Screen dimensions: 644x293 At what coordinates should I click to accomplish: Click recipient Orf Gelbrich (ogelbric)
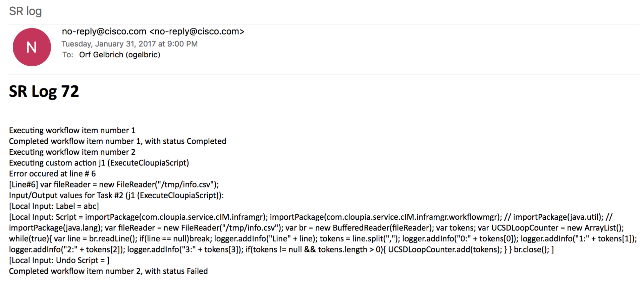[120, 55]
